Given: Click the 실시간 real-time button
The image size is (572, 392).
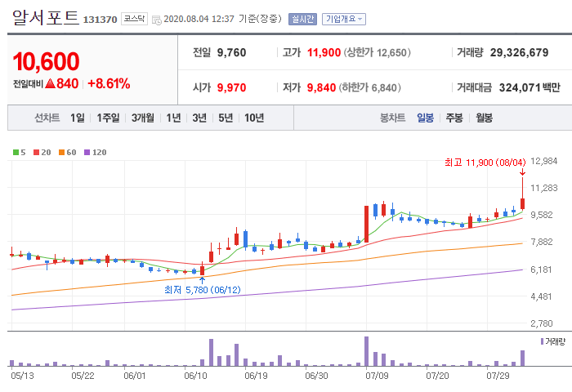Looking at the screenshot, I should (x=302, y=19).
